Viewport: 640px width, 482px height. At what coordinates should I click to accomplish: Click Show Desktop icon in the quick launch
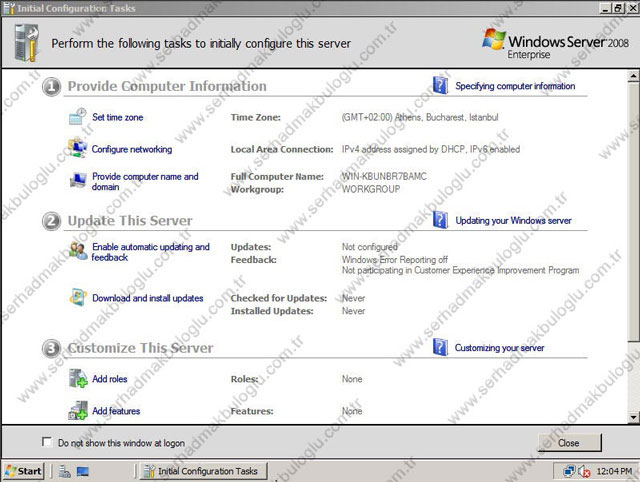pyautogui.click(x=83, y=471)
